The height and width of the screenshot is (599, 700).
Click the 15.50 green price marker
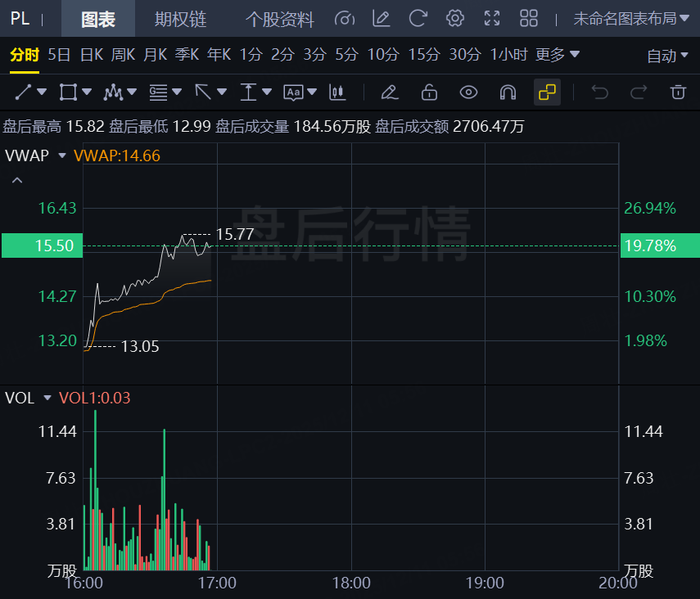click(x=42, y=245)
